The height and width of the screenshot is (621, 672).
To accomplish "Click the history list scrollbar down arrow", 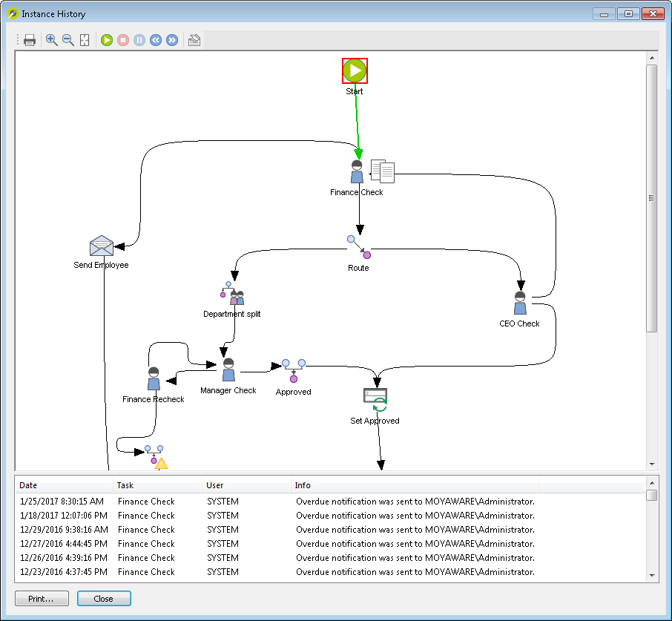I will point(652,576).
